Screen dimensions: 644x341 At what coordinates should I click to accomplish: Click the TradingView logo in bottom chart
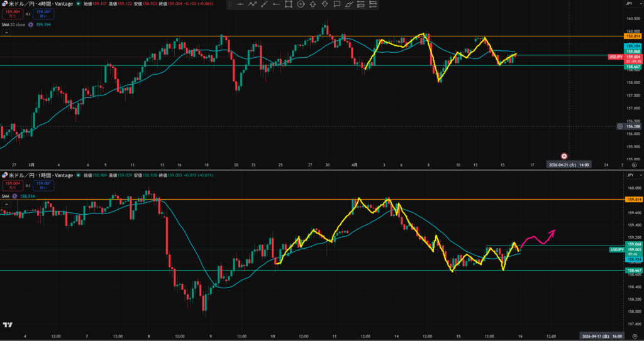pyautogui.click(x=8, y=325)
